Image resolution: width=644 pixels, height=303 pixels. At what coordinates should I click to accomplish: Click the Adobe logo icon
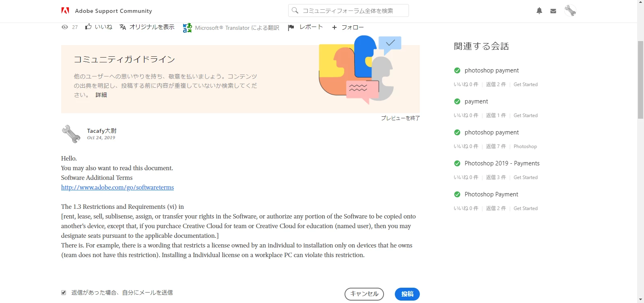(x=65, y=10)
